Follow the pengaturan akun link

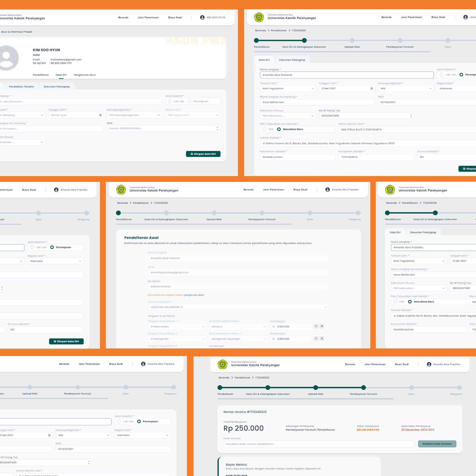194,295
